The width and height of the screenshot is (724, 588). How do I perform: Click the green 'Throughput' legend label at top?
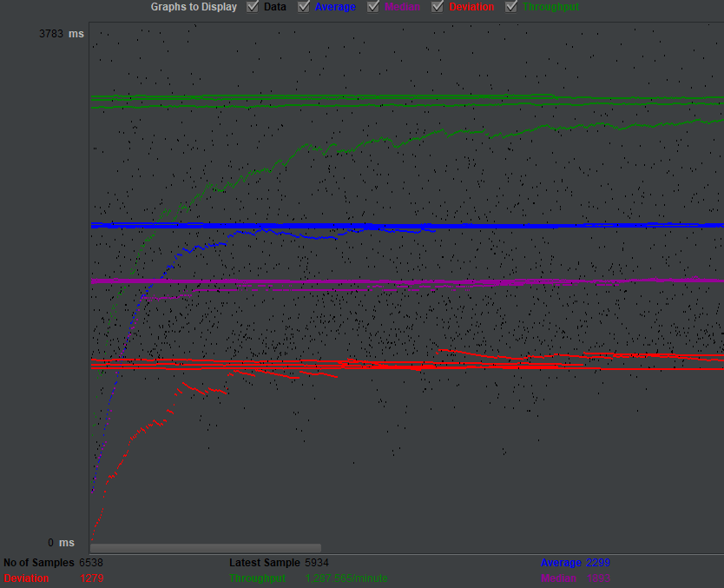550,7
